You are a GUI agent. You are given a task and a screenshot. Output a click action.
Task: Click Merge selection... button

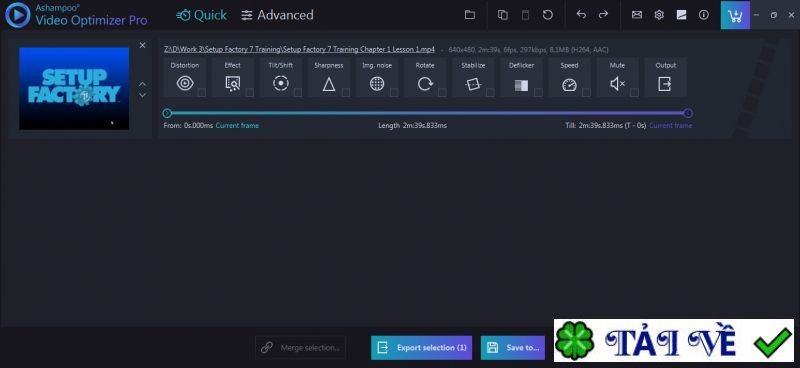tap(300, 348)
